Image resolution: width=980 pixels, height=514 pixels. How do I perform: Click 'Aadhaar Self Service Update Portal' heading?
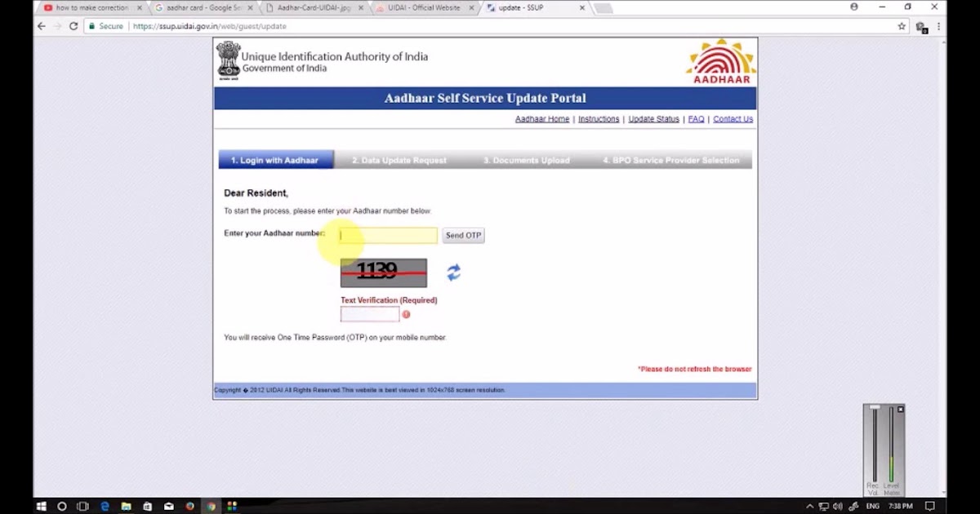coord(485,98)
